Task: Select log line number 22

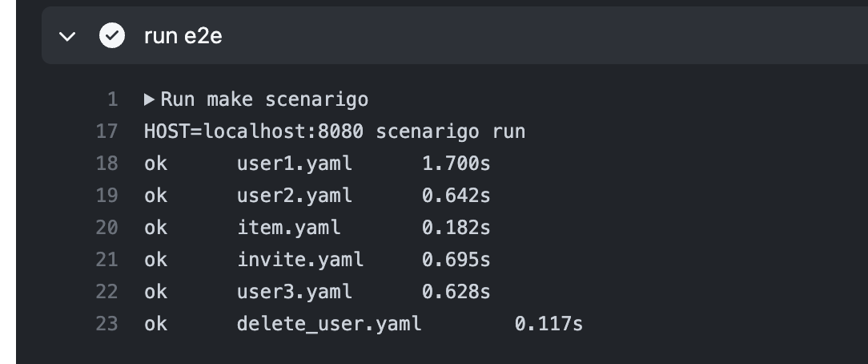Action: [x=106, y=292]
